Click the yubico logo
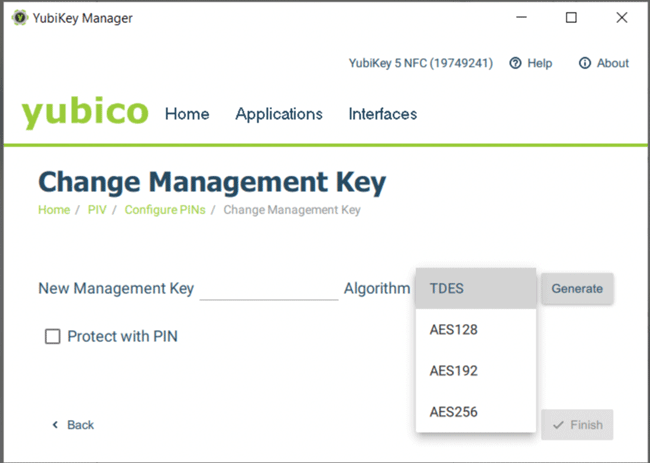The width and height of the screenshot is (650, 463). point(85,113)
